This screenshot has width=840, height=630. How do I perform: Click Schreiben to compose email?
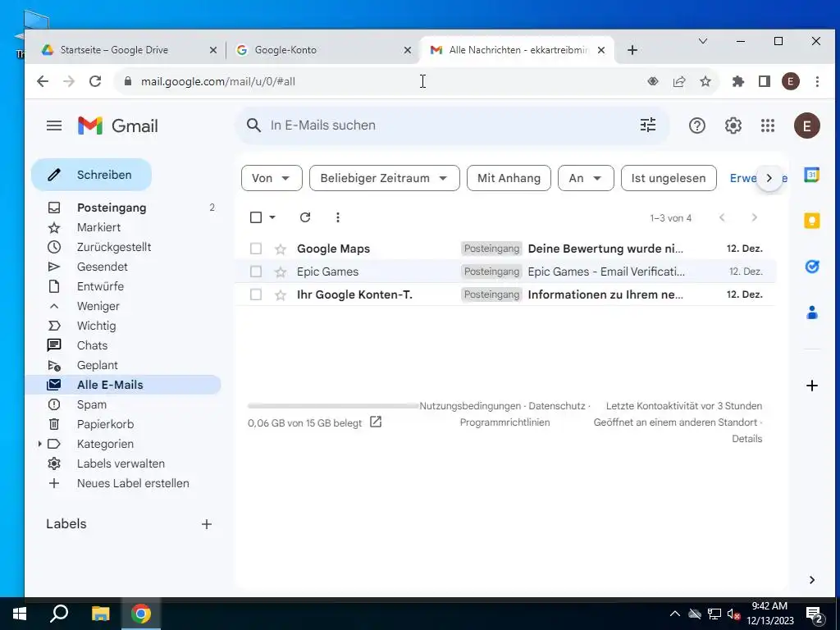tap(92, 175)
